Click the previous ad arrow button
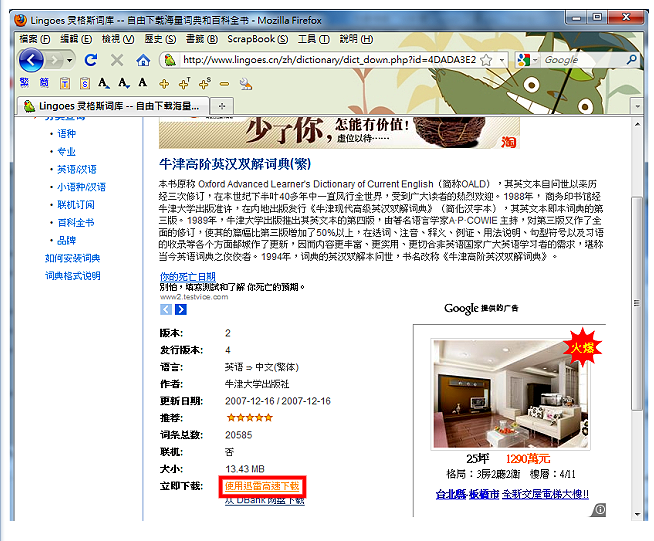The image size is (654, 541). point(166,310)
